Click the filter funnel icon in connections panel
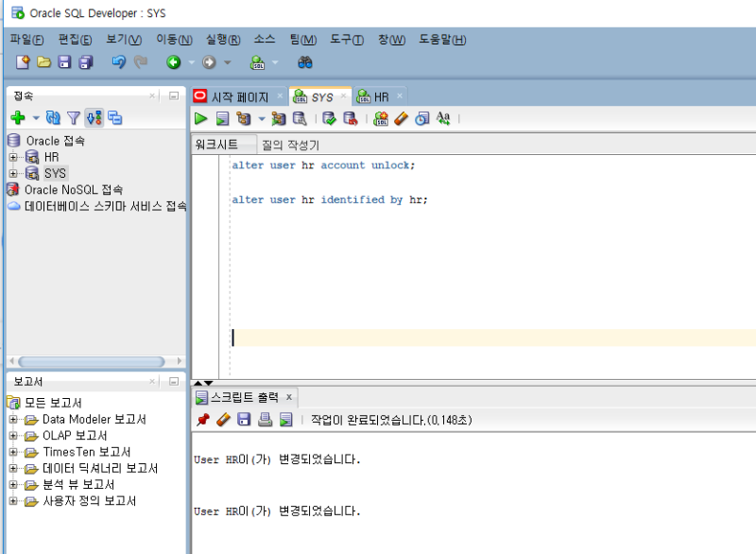 pos(74,117)
